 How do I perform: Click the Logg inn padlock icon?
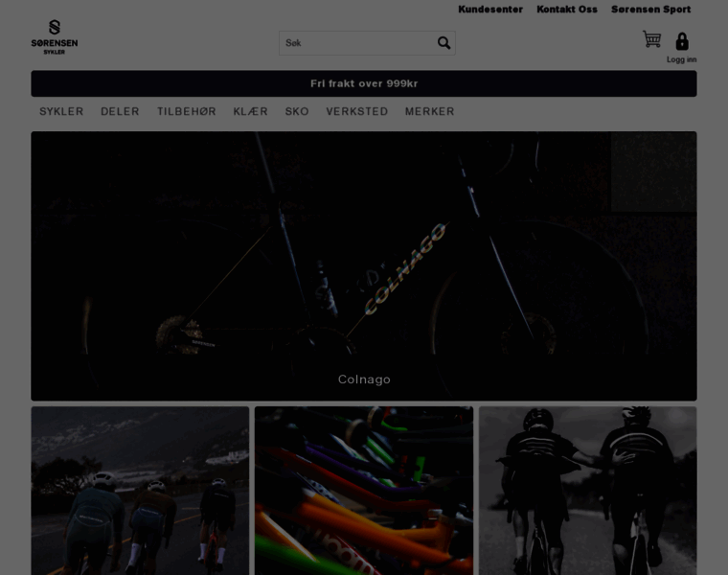(x=682, y=41)
